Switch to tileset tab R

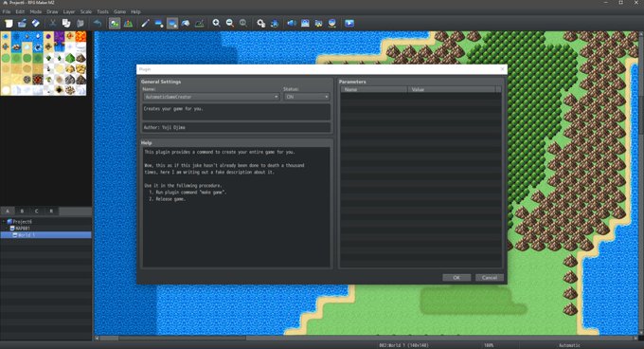click(51, 211)
